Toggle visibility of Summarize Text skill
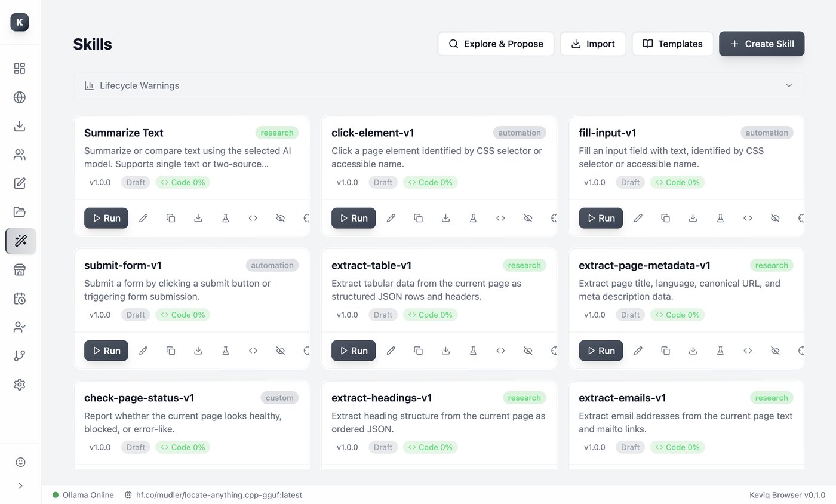The image size is (836, 504). pos(281,218)
